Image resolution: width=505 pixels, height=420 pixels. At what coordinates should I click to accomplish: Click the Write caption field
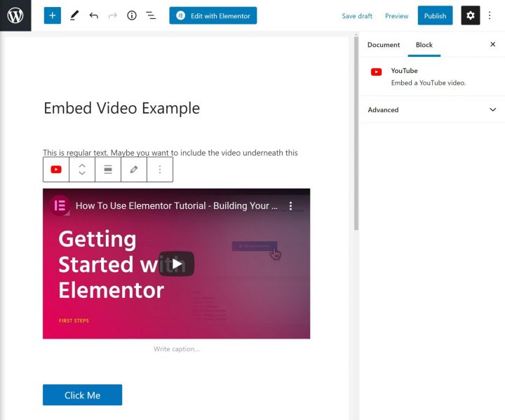point(177,348)
